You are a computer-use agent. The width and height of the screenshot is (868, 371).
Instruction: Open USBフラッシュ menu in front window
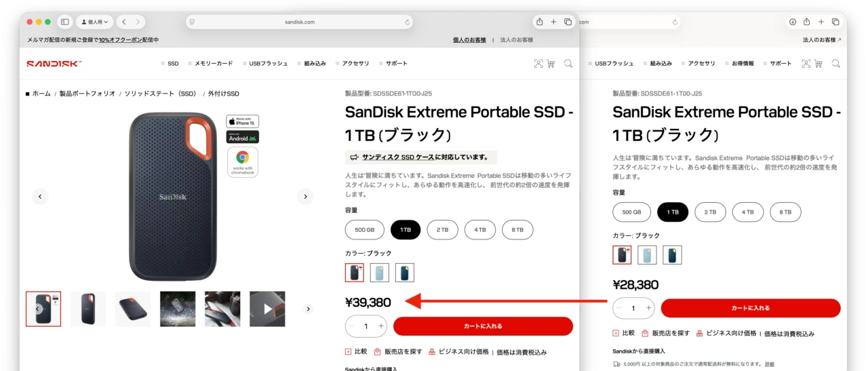270,63
